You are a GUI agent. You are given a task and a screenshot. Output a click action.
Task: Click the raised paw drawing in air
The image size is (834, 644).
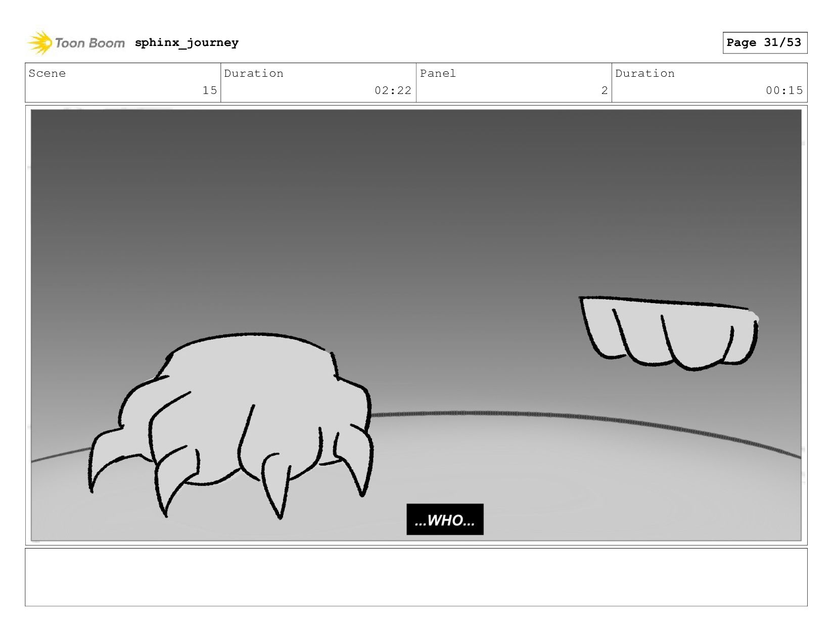tap(669, 333)
